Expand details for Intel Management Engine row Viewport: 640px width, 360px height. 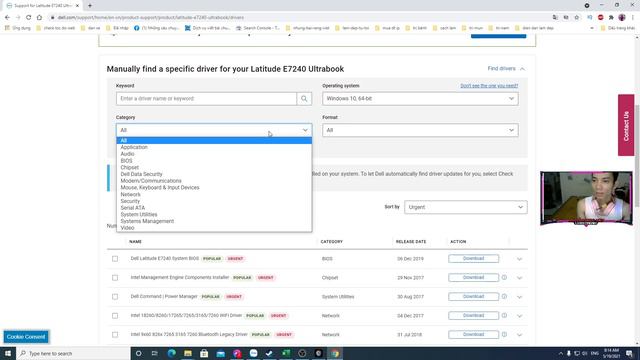[x=519, y=278]
